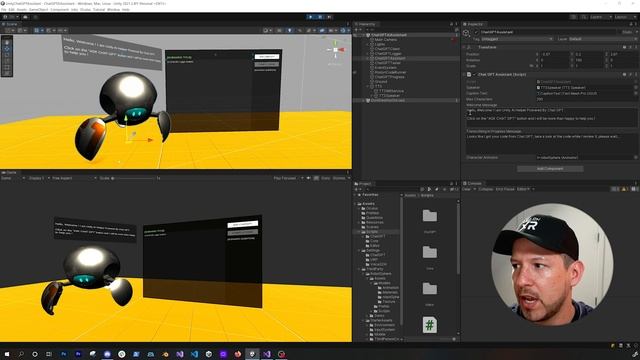The width and height of the screenshot is (640, 360).
Task: Pick object for the Character Animator field
Action: pyautogui.click(x=636, y=158)
